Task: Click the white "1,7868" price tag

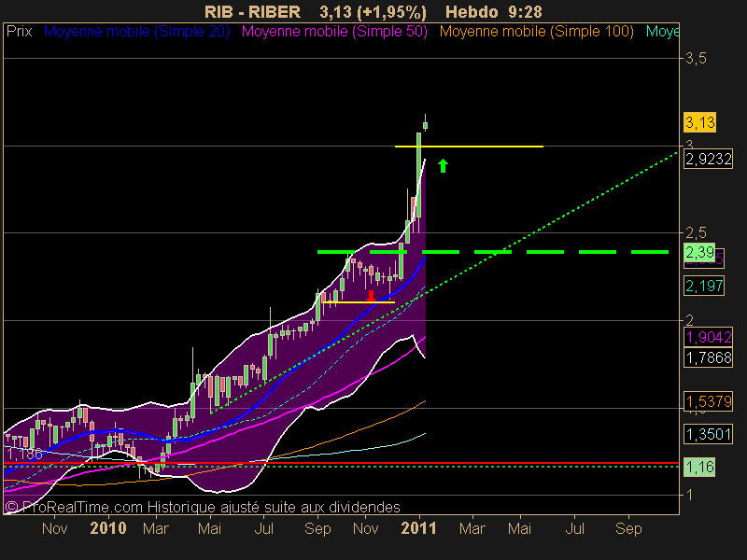Action: 708,357
